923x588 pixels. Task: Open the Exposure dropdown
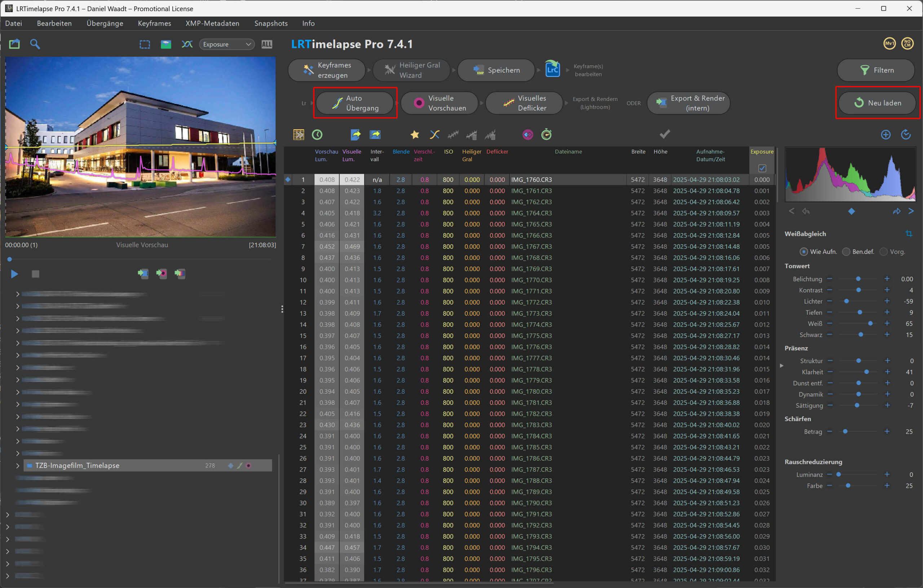click(x=226, y=44)
